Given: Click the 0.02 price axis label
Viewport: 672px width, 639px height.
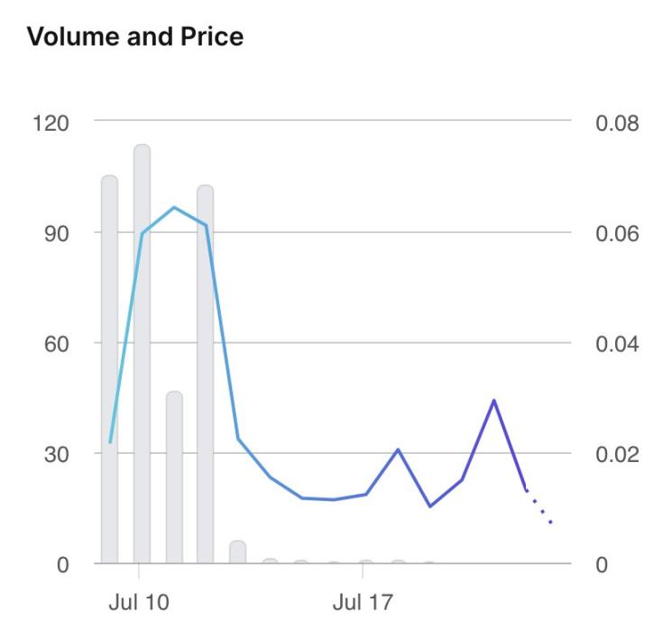Looking at the screenshot, I should click(x=617, y=454).
